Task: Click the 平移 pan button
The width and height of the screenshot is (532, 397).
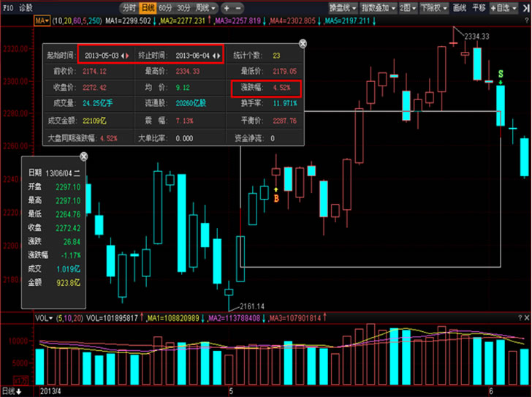Action: tap(479, 7)
